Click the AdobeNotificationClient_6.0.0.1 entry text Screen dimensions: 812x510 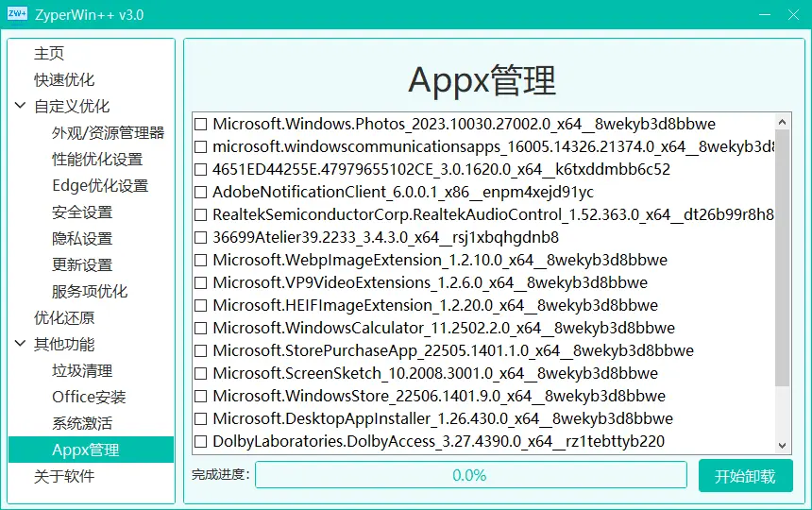point(403,192)
